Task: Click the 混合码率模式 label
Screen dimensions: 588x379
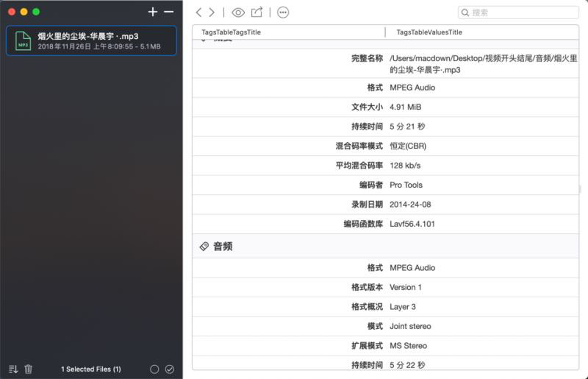Action: 359,146
